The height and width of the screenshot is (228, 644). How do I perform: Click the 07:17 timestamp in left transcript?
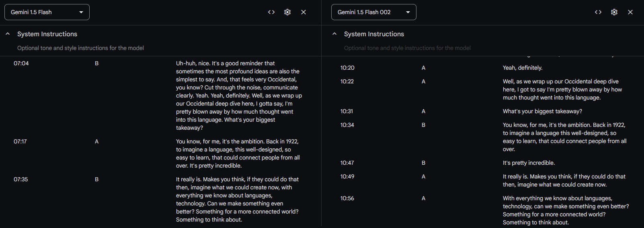pos(20,141)
